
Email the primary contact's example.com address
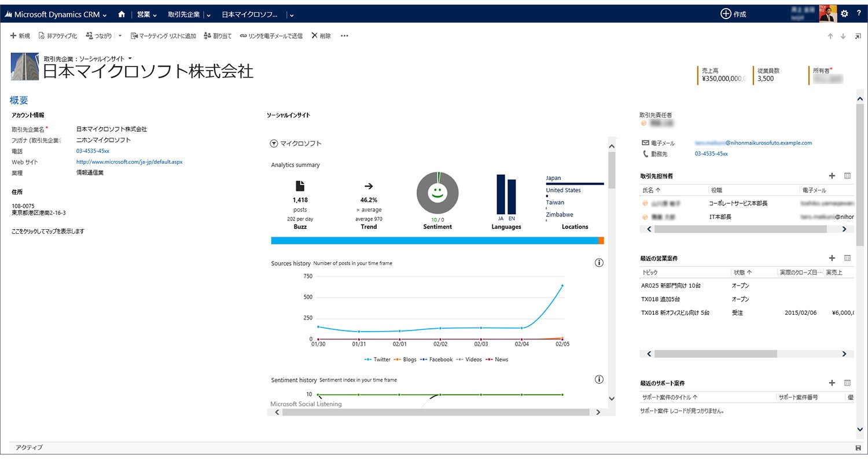pyautogui.click(x=753, y=143)
